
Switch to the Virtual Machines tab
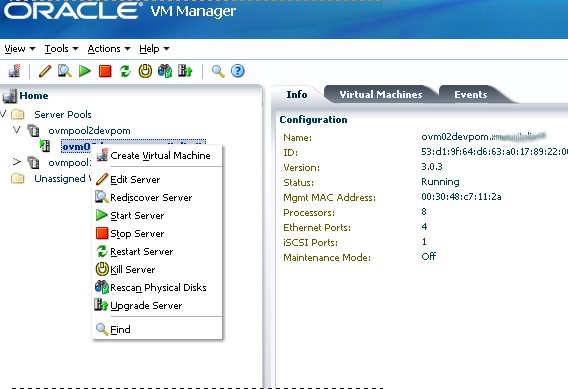(x=381, y=95)
